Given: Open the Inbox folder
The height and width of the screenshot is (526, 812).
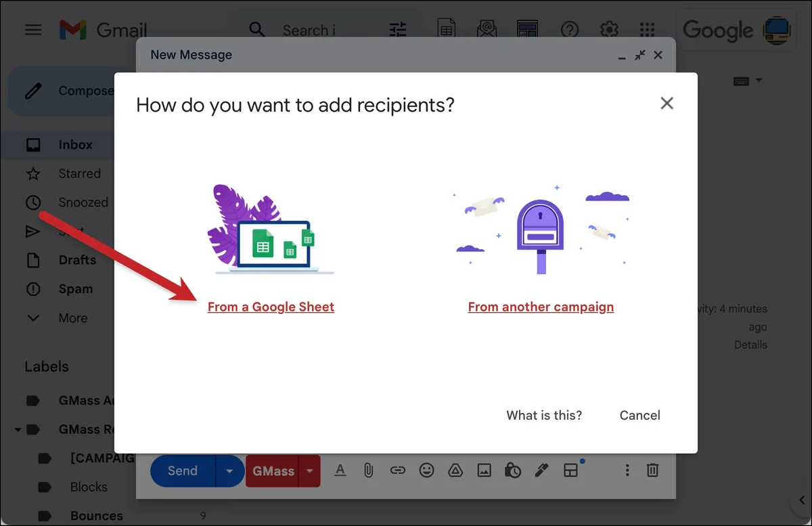Looking at the screenshot, I should (75, 144).
